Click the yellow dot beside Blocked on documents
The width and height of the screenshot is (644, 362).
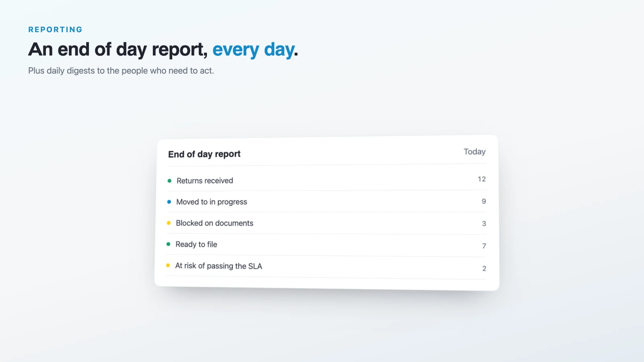click(x=169, y=223)
